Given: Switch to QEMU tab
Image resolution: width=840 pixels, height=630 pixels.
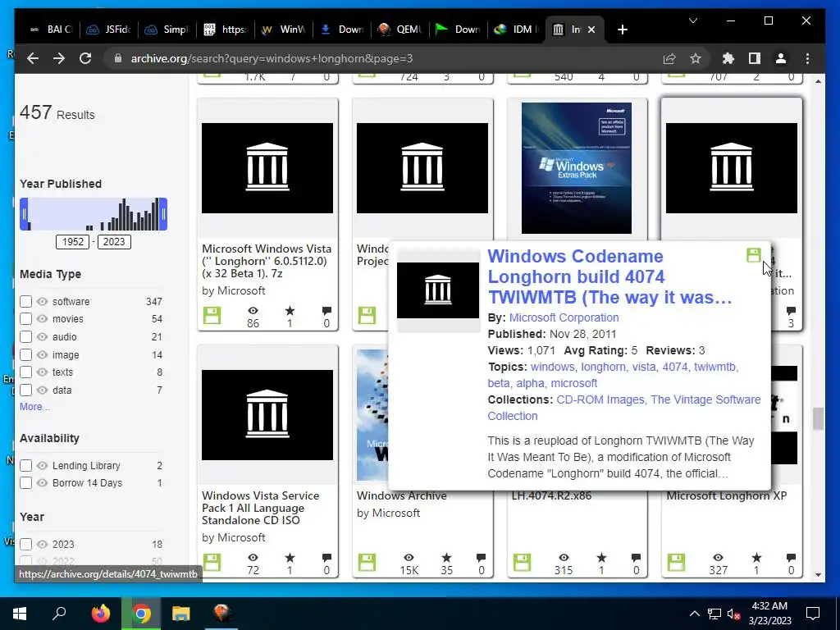Looking at the screenshot, I should point(399,30).
